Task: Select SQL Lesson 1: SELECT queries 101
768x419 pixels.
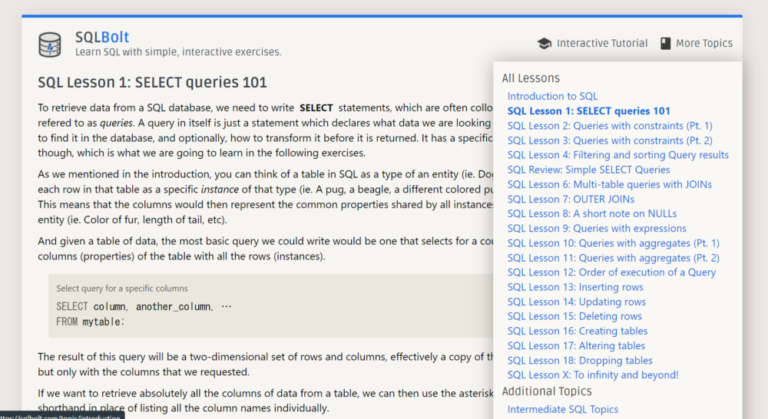Action: (588, 111)
